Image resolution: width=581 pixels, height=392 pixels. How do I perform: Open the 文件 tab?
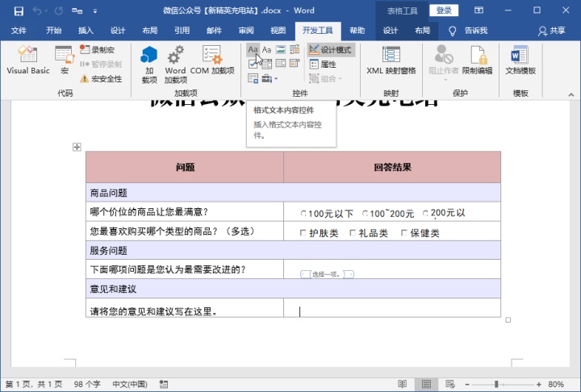tap(19, 31)
